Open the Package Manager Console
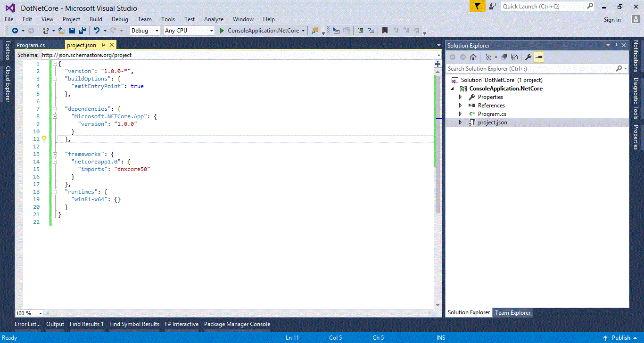The height and width of the screenshot is (343, 644). coord(237,324)
